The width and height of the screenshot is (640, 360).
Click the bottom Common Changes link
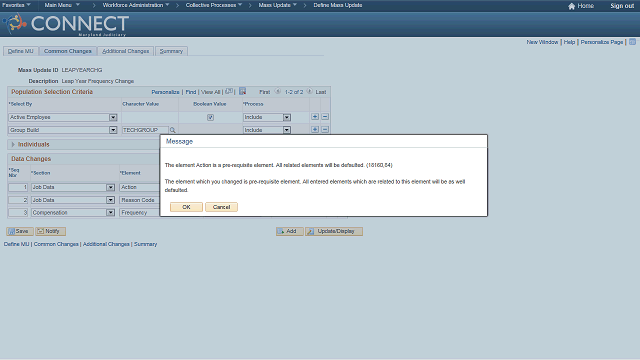point(56,244)
